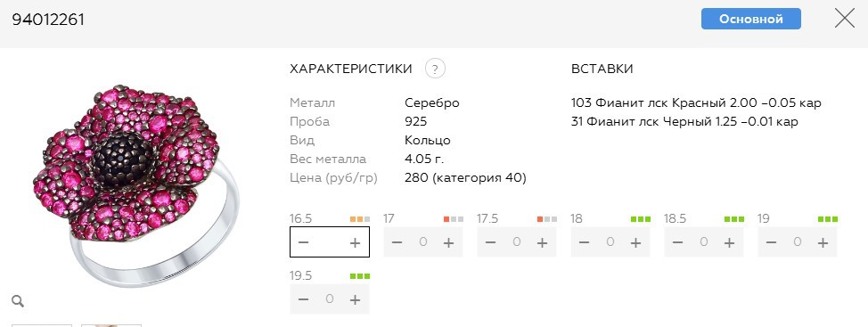
Task: Decrease quantity for ring size 19
Action: [x=772, y=242]
